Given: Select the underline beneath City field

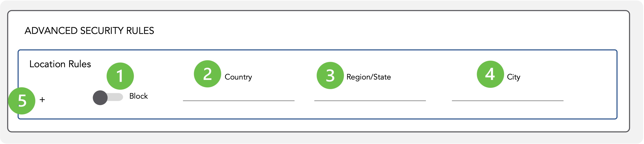Looking at the screenshot, I should [507, 101].
